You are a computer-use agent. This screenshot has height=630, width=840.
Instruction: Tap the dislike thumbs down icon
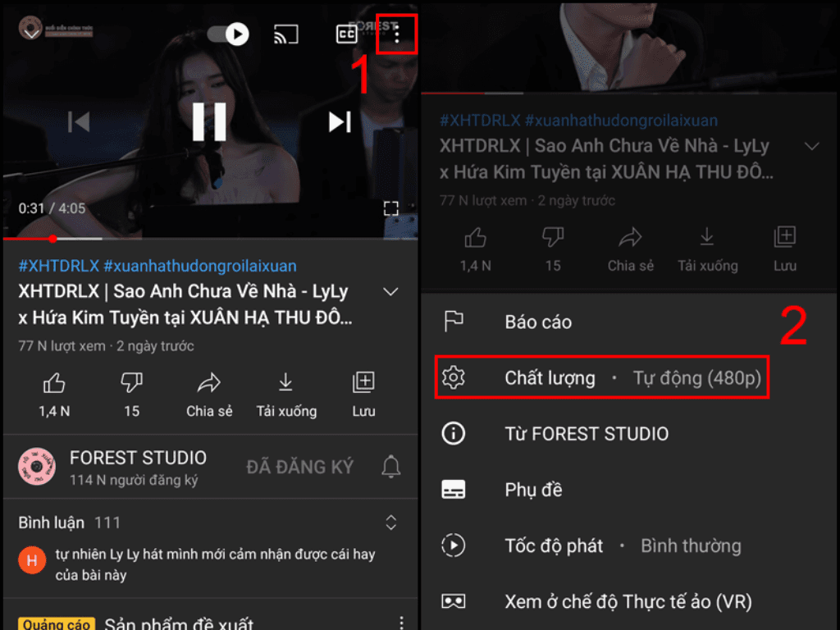[130, 381]
